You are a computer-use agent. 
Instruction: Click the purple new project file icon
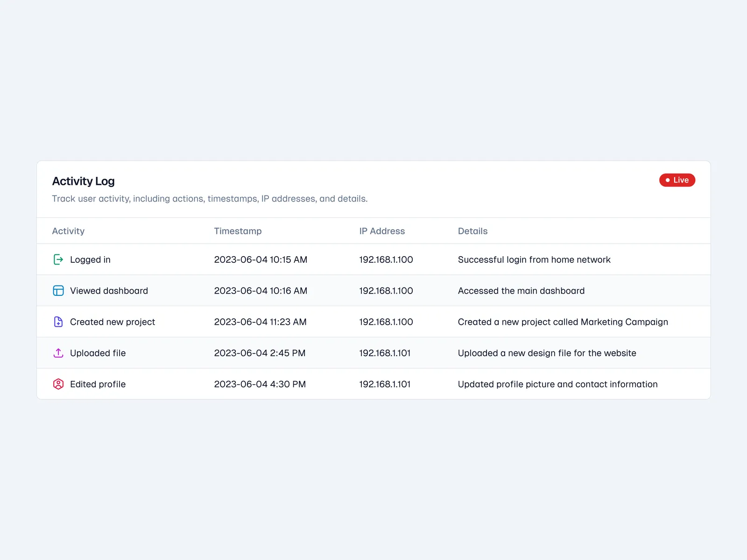click(58, 322)
